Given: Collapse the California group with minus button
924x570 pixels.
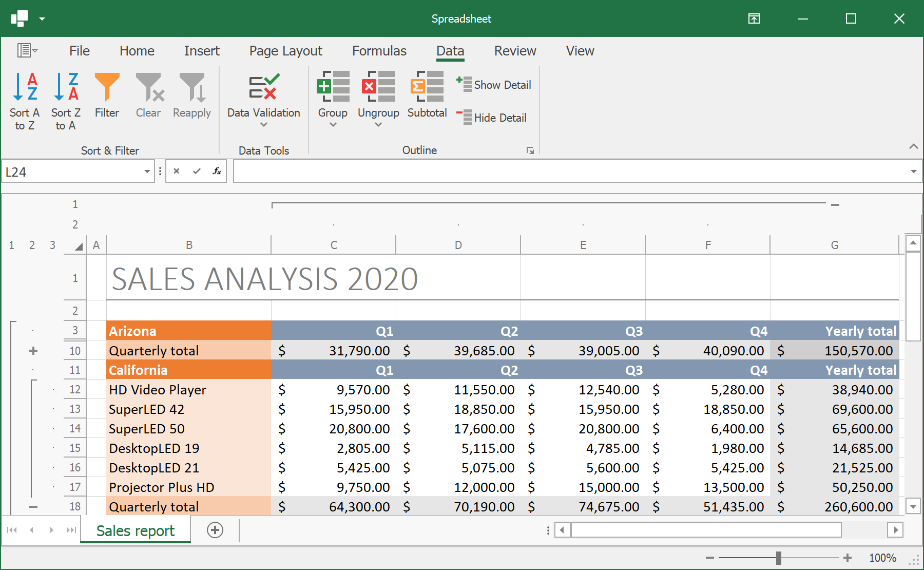Looking at the screenshot, I should (33, 507).
